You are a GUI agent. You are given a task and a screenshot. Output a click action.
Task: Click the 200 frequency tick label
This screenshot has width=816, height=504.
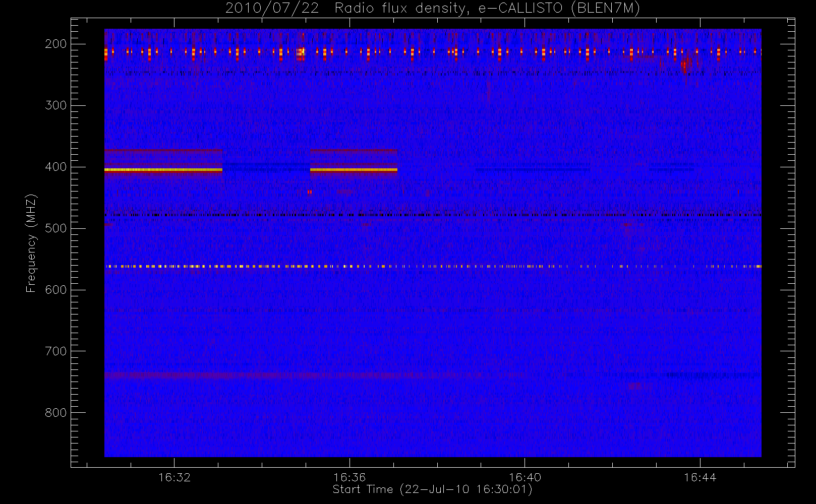[x=55, y=44]
